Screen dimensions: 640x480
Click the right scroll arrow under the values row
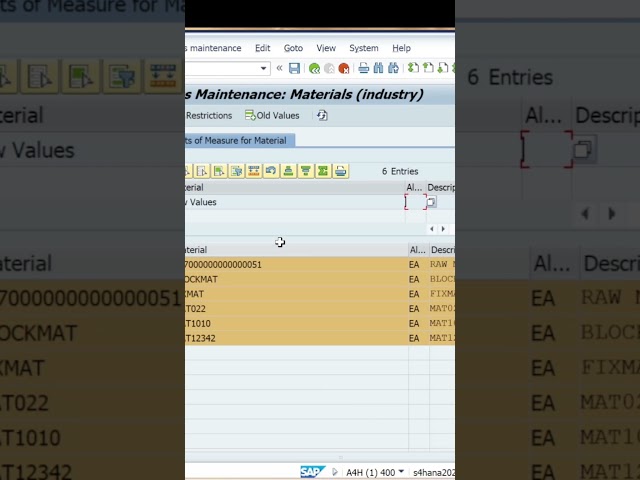pos(443,229)
